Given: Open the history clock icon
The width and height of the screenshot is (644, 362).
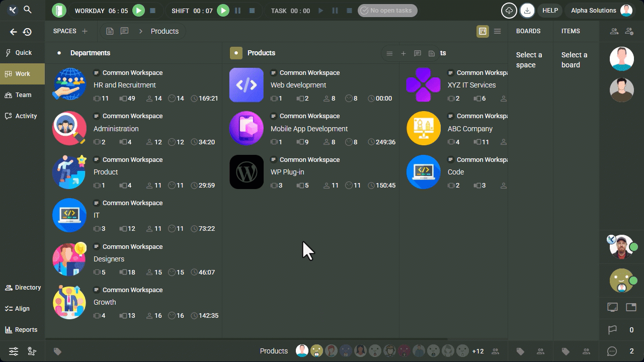Looking at the screenshot, I should click(x=27, y=32).
